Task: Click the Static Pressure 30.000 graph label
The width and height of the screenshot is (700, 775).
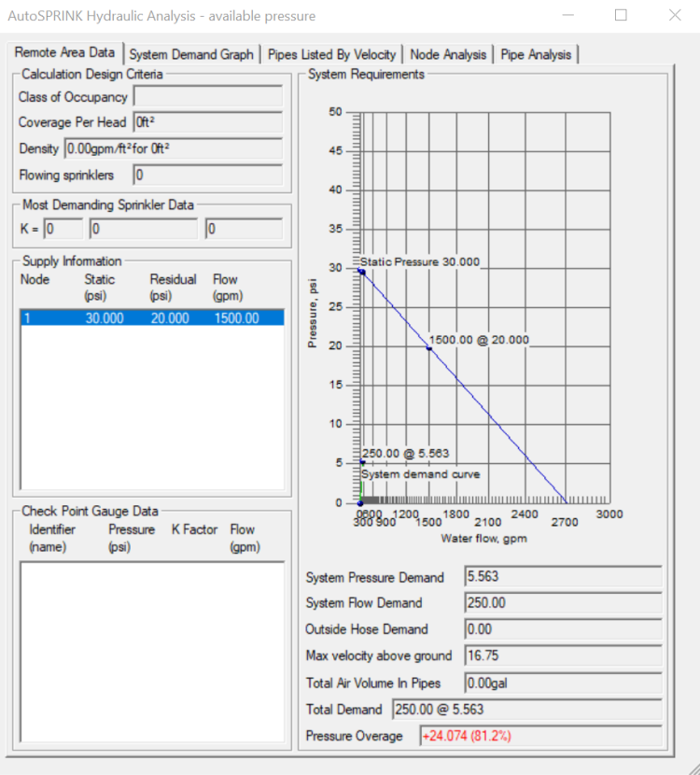Action: pos(419,262)
